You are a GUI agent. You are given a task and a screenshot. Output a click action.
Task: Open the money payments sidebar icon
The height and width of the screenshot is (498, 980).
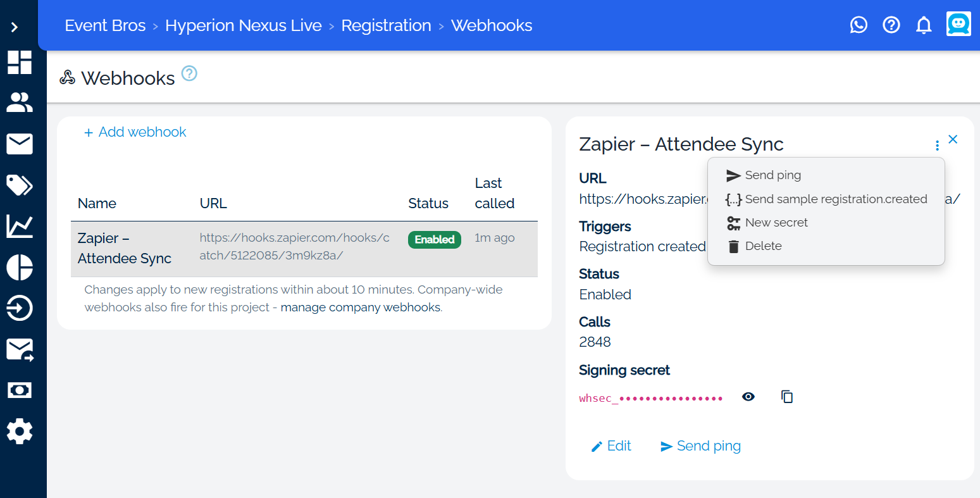[x=20, y=390]
